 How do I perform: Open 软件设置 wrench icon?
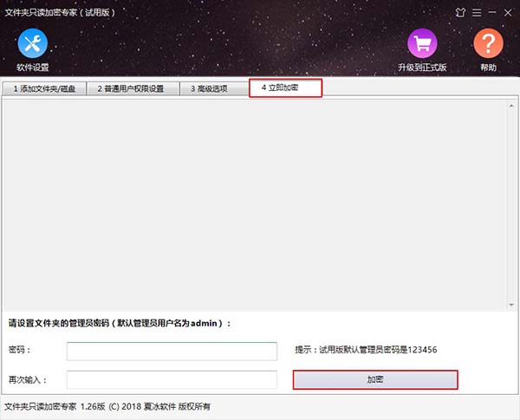(x=32, y=43)
